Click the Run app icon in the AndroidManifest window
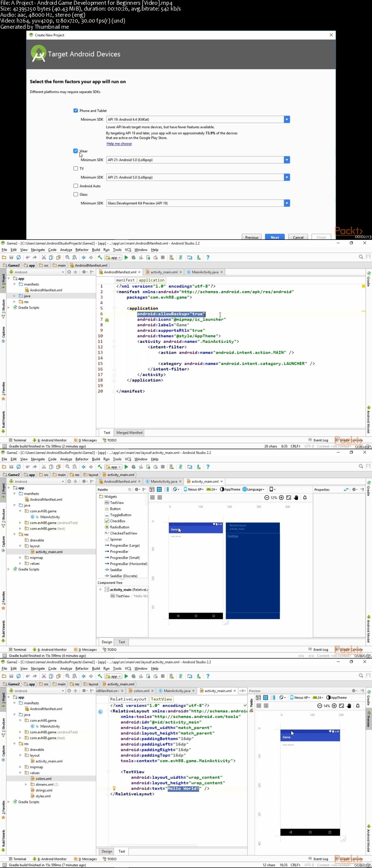The image size is (372, 868). click(126, 257)
